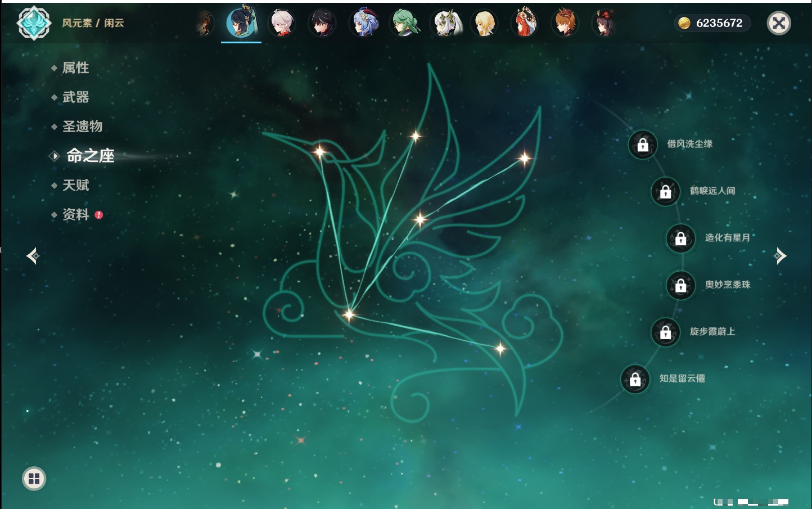Screen dimensions: 812x509
Task: Go to the 武器 weapon menu
Action: point(75,97)
